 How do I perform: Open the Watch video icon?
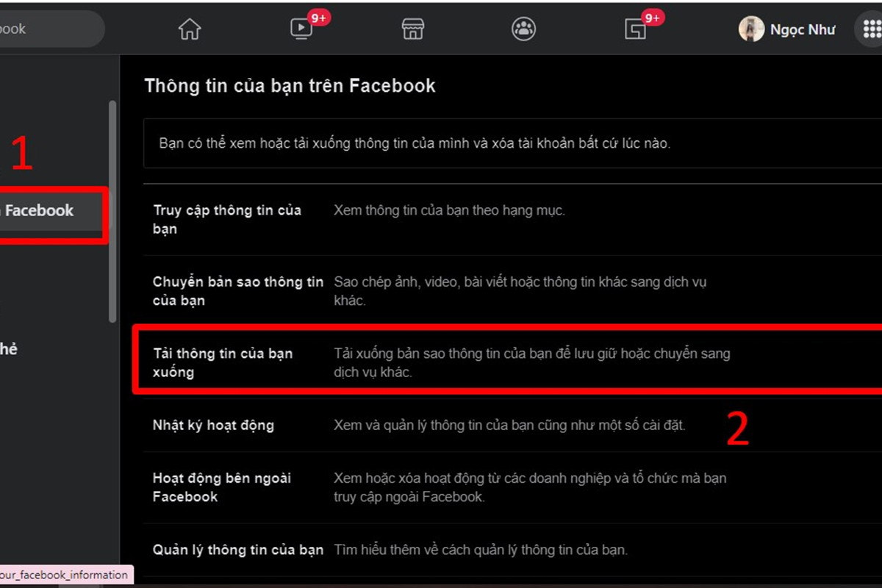tap(301, 29)
